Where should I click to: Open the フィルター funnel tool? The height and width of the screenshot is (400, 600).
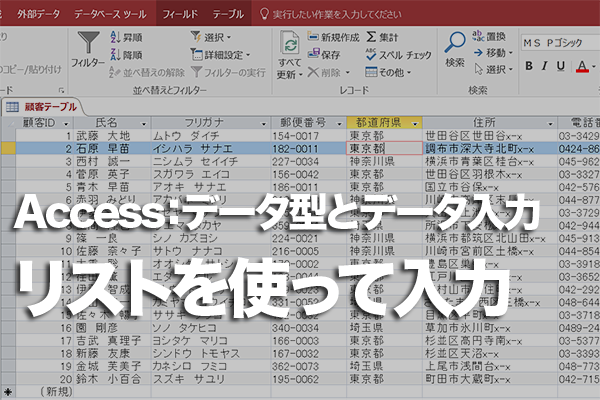[88, 49]
